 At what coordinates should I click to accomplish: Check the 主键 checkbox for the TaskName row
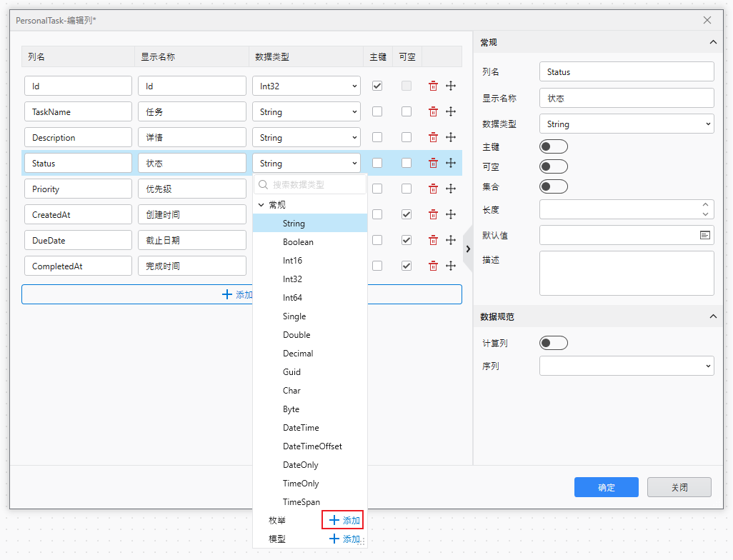(x=377, y=111)
